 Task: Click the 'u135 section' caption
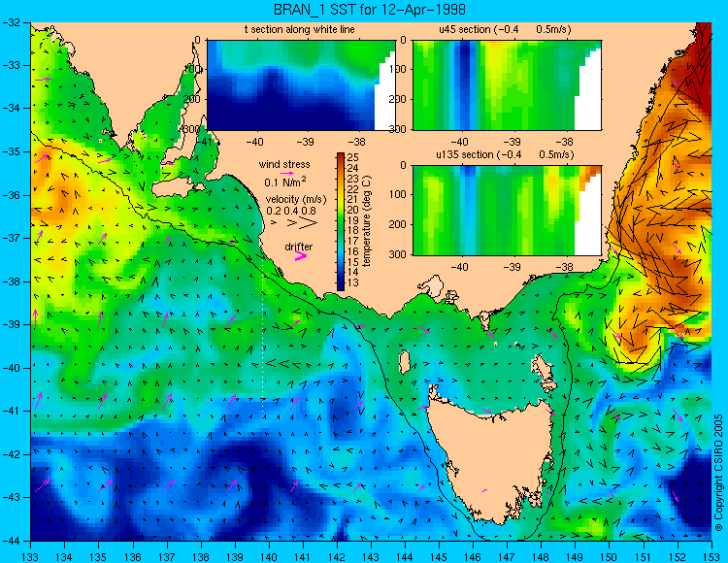(x=505, y=154)
